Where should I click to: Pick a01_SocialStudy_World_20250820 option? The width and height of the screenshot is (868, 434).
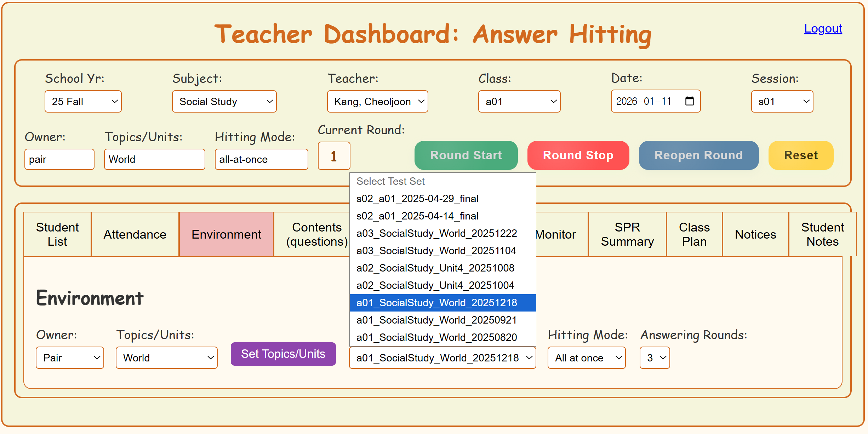coord(436,337)
